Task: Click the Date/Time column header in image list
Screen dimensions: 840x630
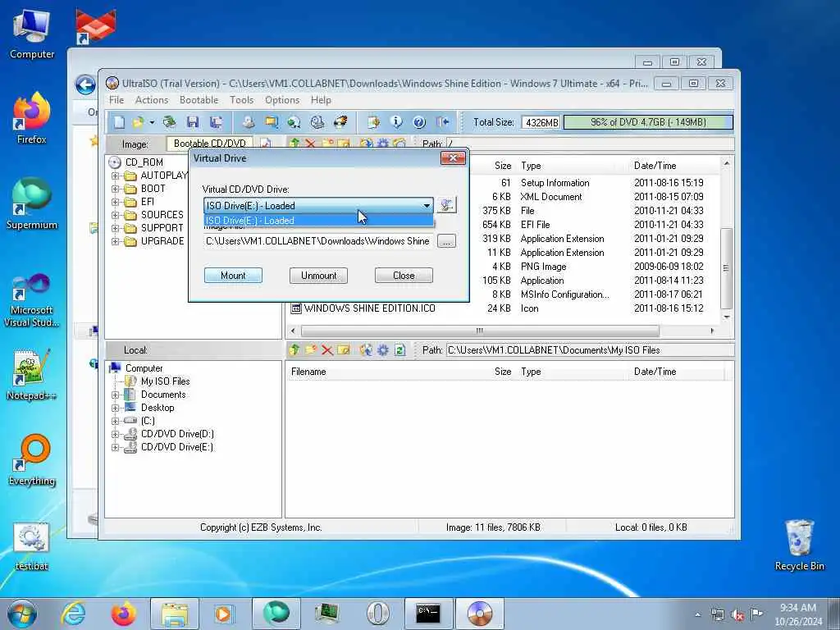Action: (655, 166)
